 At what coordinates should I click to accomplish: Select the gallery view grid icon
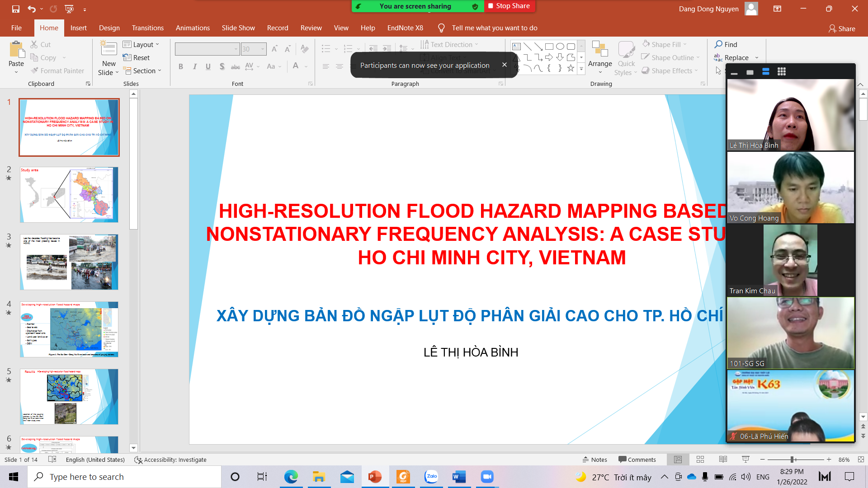coord(782,72)
